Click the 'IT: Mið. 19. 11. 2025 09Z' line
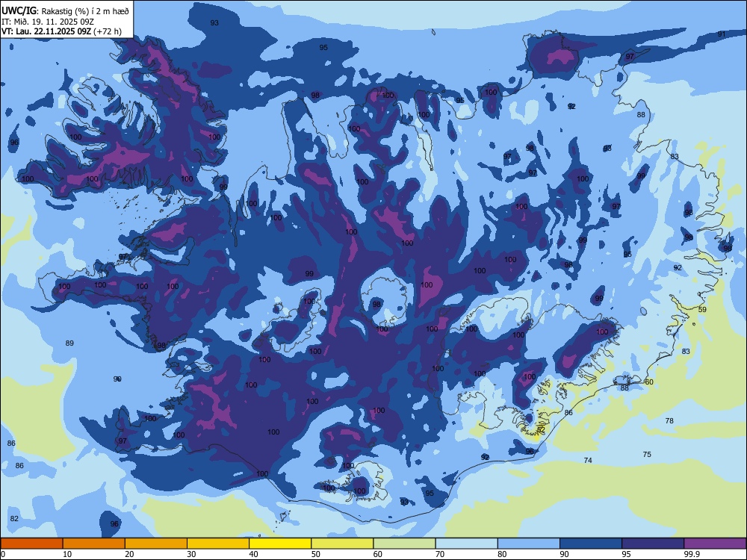Screen dimensions: 747x560 47,22
